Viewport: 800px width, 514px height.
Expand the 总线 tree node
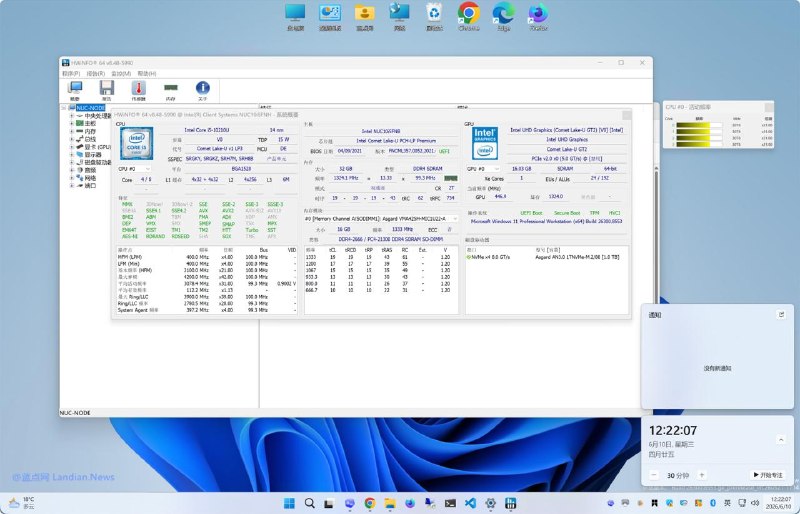[71, 139]
